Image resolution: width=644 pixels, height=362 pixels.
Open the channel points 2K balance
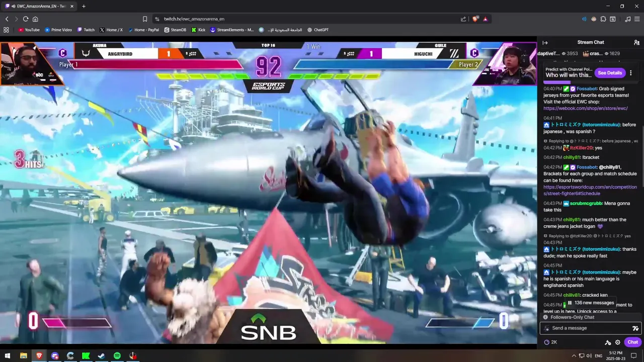pos(550,342)
